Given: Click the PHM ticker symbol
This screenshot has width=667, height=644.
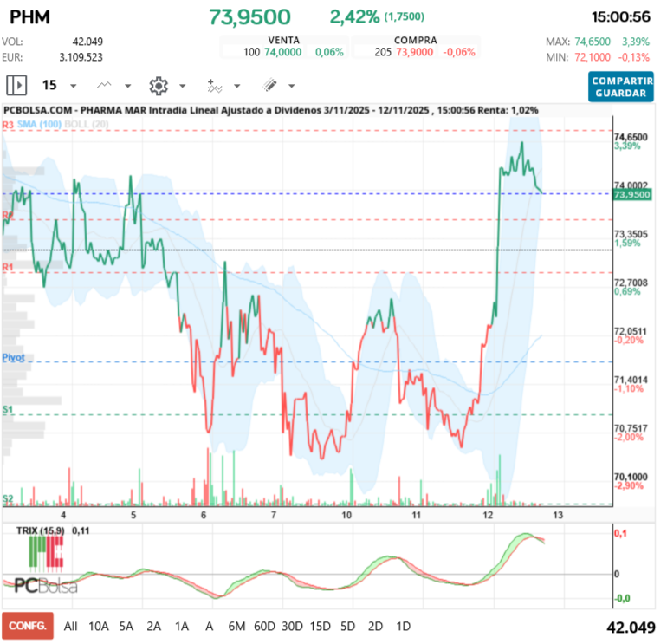Looking at the screenshot, I should pos(29,17).
